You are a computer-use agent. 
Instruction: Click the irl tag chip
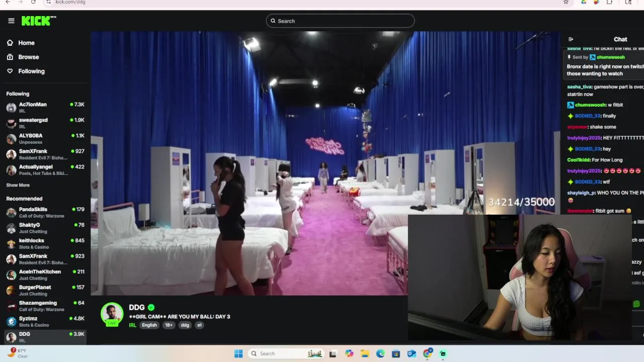(x=199, y=325)
